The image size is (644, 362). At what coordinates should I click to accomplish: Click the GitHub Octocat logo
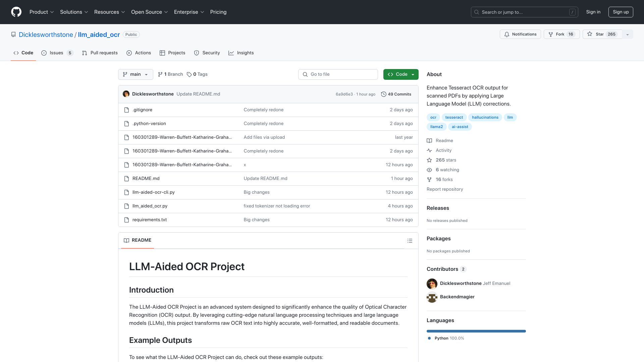(x=16, y=12)
